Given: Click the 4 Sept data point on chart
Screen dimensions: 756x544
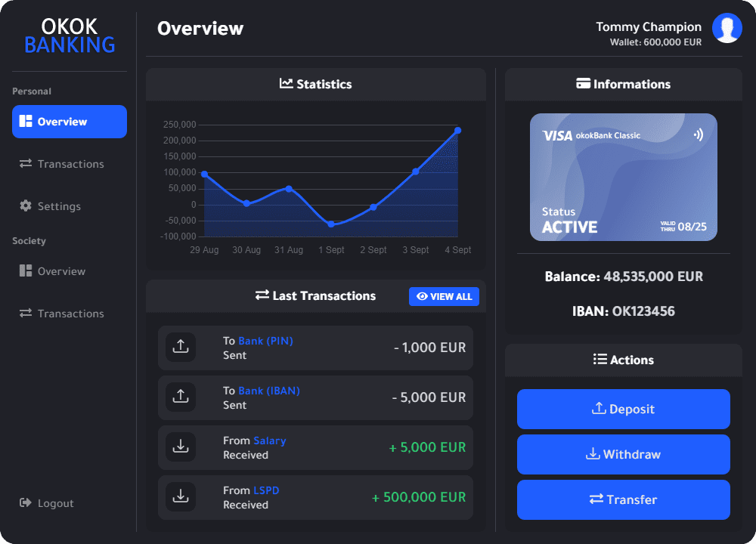Looking at the screenshot, I should click(457, 131).
